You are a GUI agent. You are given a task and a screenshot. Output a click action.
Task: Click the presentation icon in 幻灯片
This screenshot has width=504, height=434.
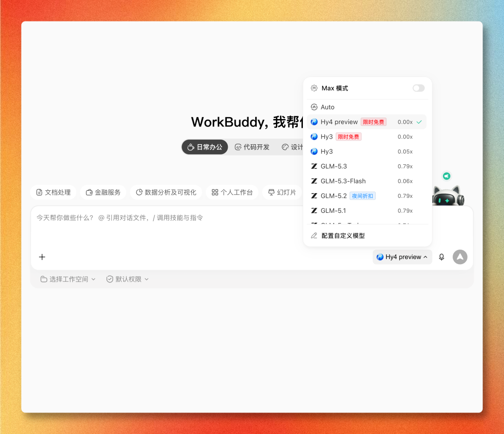pyautogui.click(x=271, y=192)
